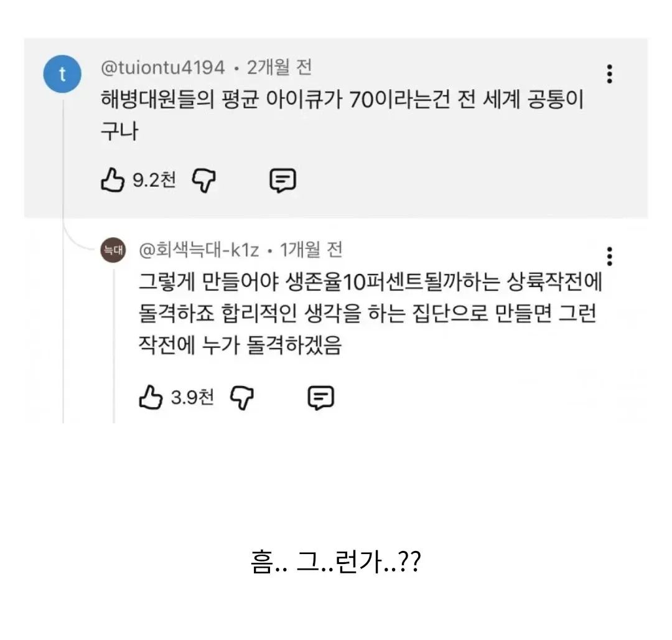Open the three-dot menu on @tuiontu4194's comment
The width and height of the screenshot is (672, 640).
tap(610, 73)
